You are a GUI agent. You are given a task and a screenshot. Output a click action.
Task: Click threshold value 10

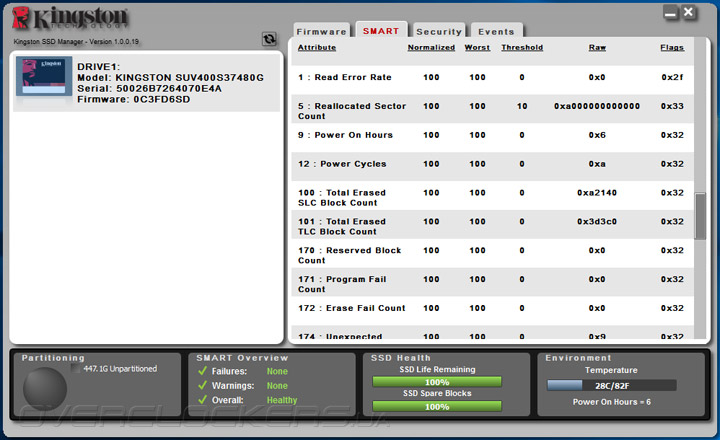(522, 106)
